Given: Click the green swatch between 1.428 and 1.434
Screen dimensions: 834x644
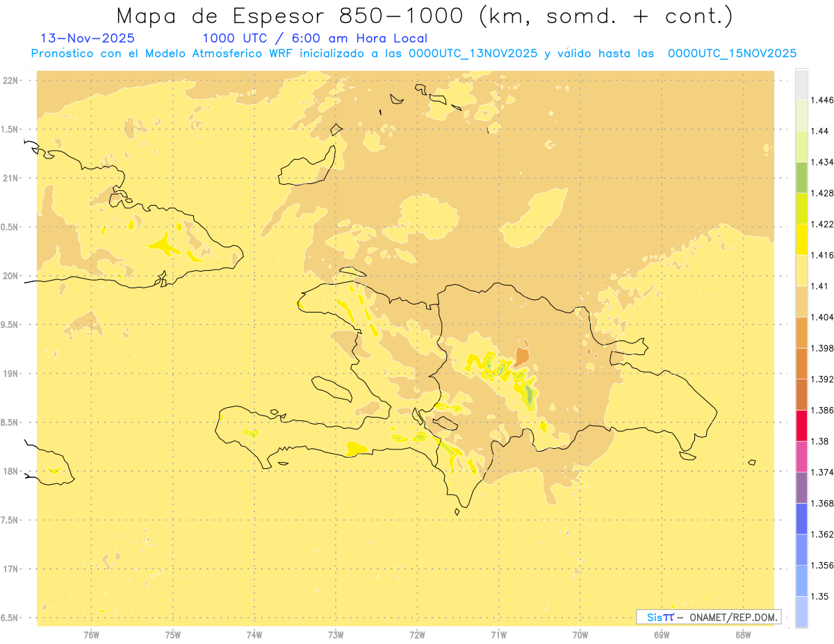Looking at the screenshot, I should point(801,177).
